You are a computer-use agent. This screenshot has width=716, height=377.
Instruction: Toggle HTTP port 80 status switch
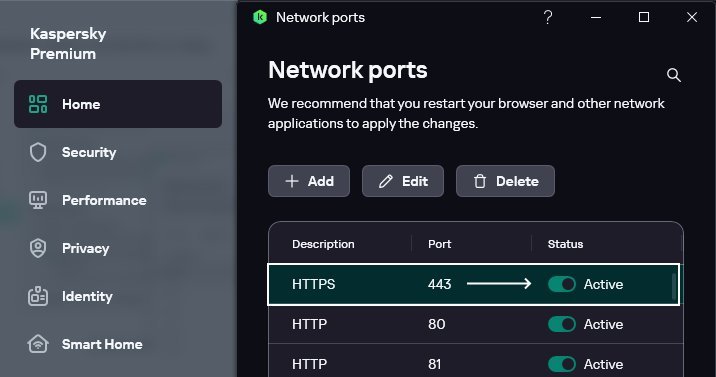[562, 324]
